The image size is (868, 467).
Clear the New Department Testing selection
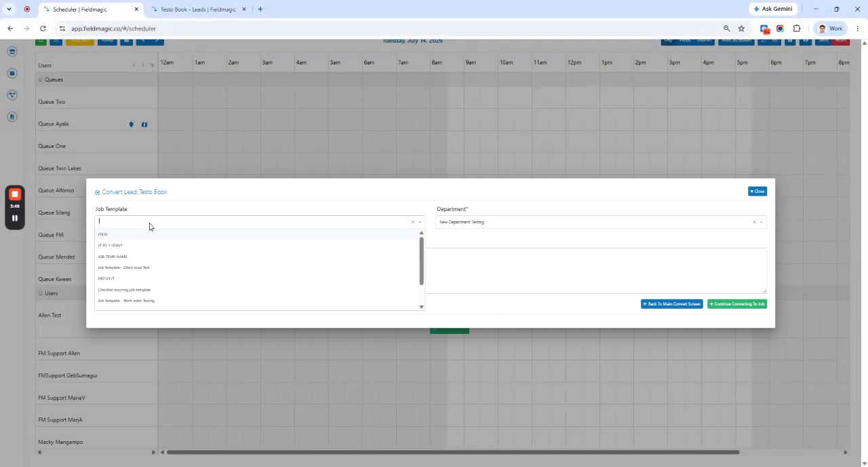(x=754, y=222)
